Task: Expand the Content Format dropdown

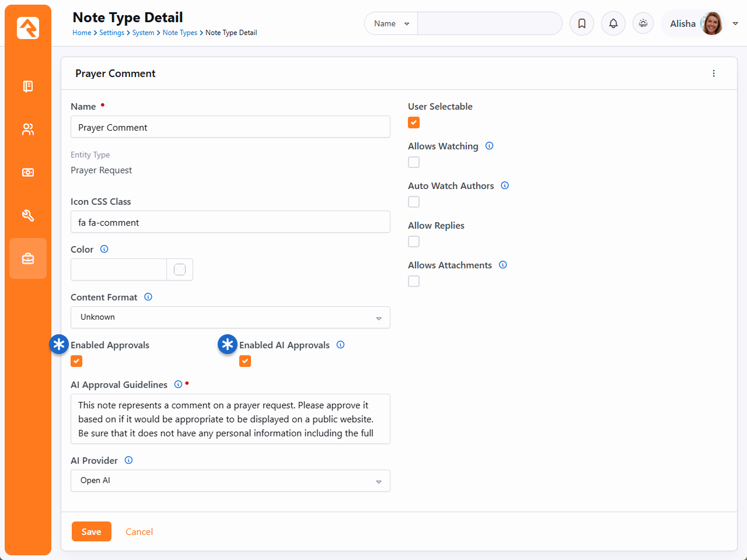Action: pos(230,317)
